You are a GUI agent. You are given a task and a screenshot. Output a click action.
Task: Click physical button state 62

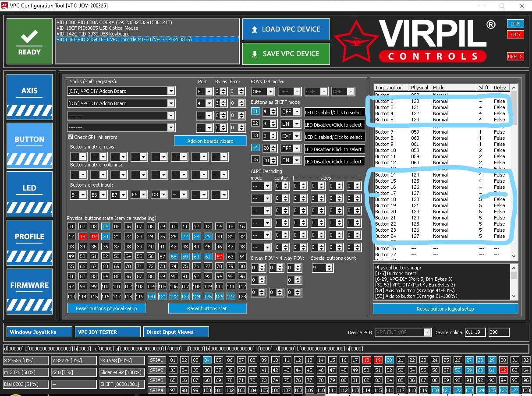(x=219, y=256)
